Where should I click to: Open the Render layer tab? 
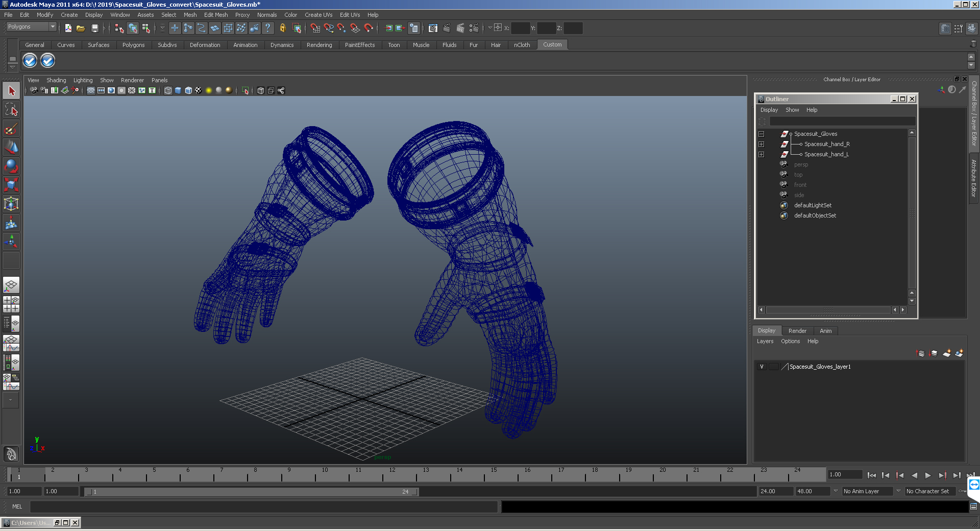(797, 331)
